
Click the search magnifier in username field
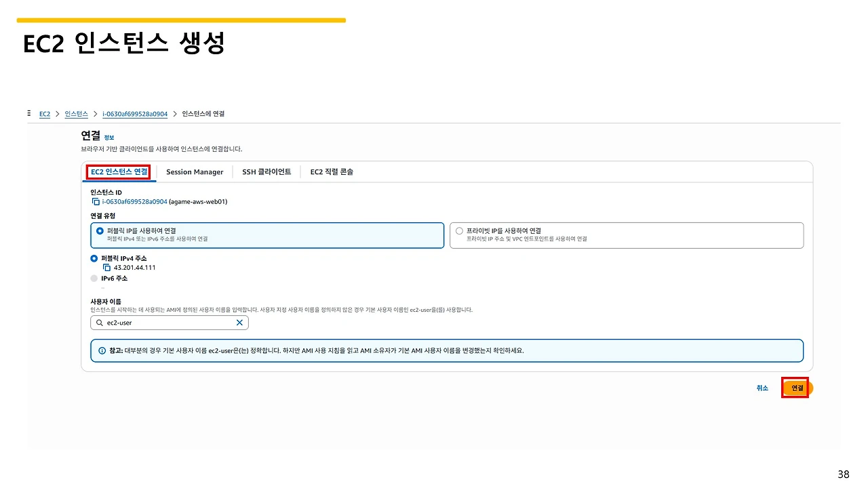pos(100,323)
